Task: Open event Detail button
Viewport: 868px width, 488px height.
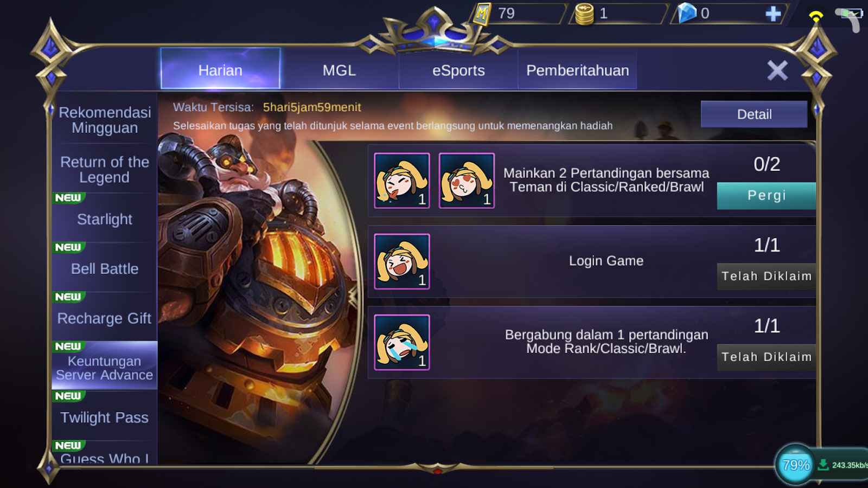Action: 754,114
